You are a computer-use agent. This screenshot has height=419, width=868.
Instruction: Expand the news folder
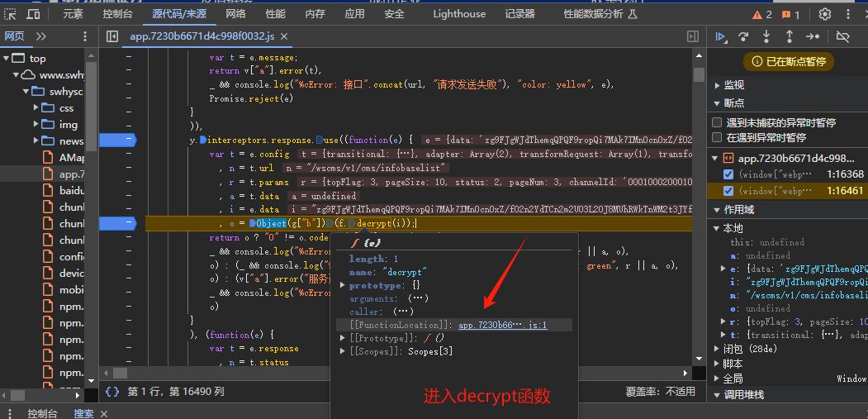[36, 140]
